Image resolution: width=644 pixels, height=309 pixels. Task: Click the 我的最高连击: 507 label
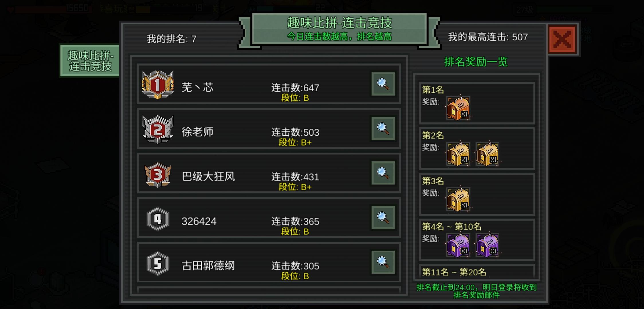(x=488, y=37)
